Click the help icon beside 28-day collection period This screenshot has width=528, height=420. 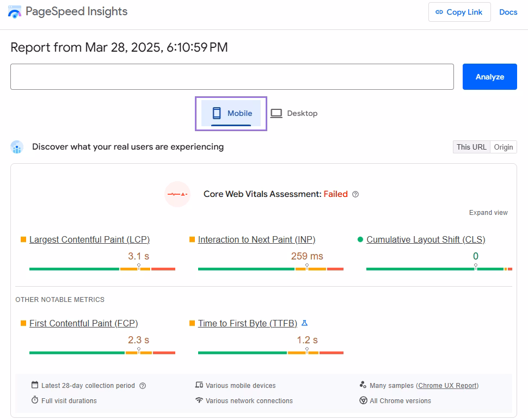click(x=143, y=385)
